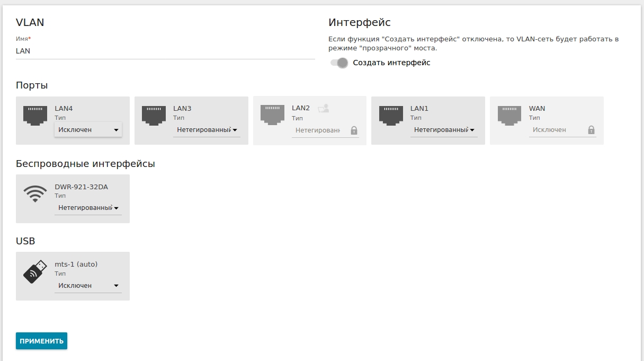Click the LAN2 Ethernet port icon
This screenshot has height=361, width=644.
point(272,116)
